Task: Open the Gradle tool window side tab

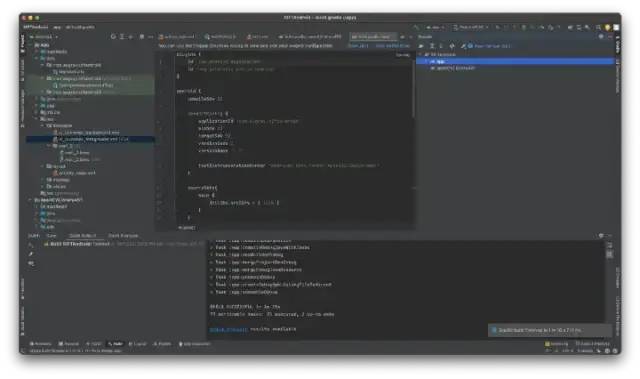Action: 618,44
